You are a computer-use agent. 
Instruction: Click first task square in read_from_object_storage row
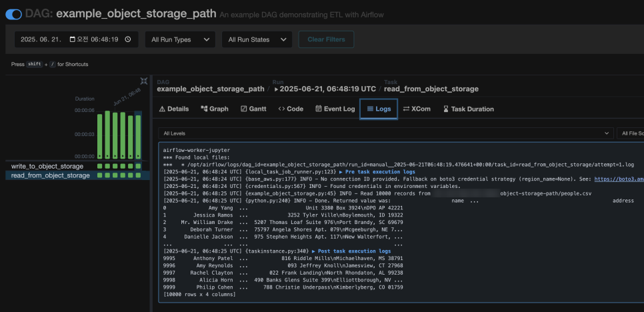pos(99,175)
